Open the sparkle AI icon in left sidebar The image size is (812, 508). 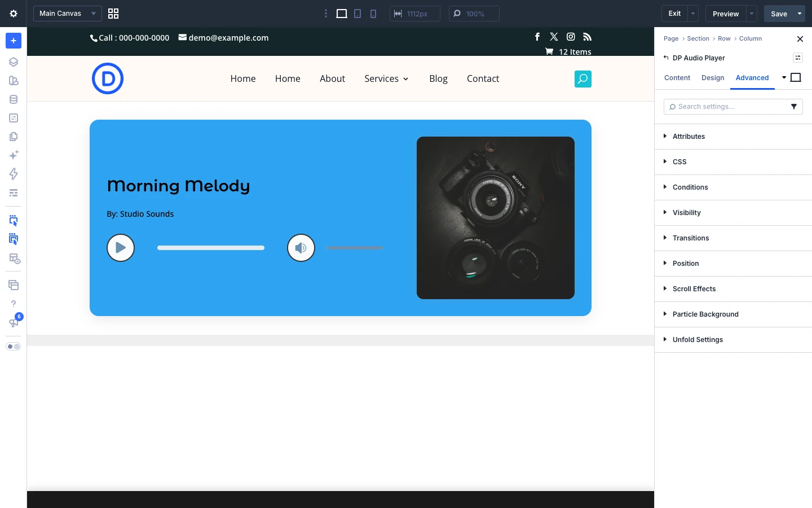(14, 155)
